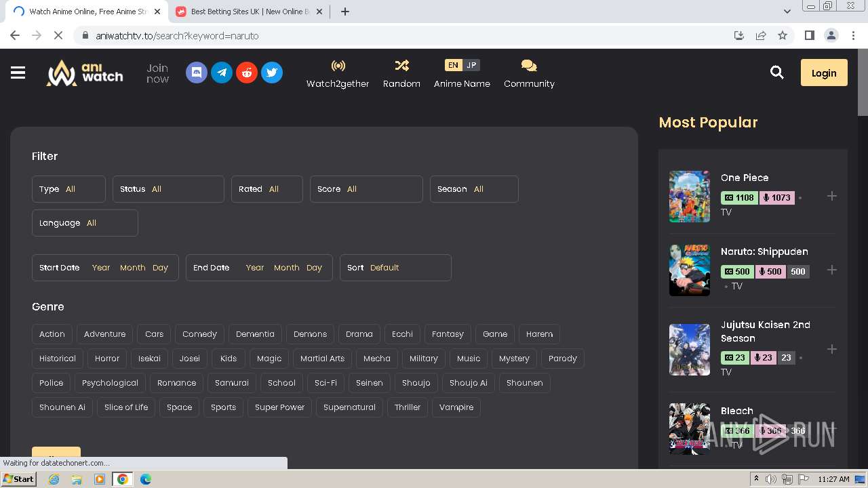The width and height of the screenshot is (868, 488).
Task: Close the Watch Anime Online tab
Action: 157,12
